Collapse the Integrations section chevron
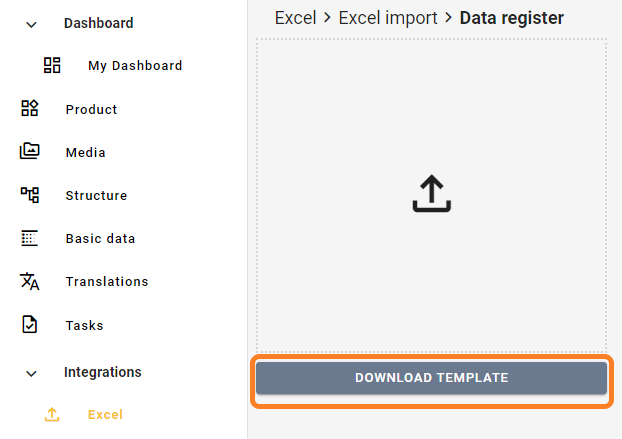This screenshot has height=439, width=622. click(31, 373)
